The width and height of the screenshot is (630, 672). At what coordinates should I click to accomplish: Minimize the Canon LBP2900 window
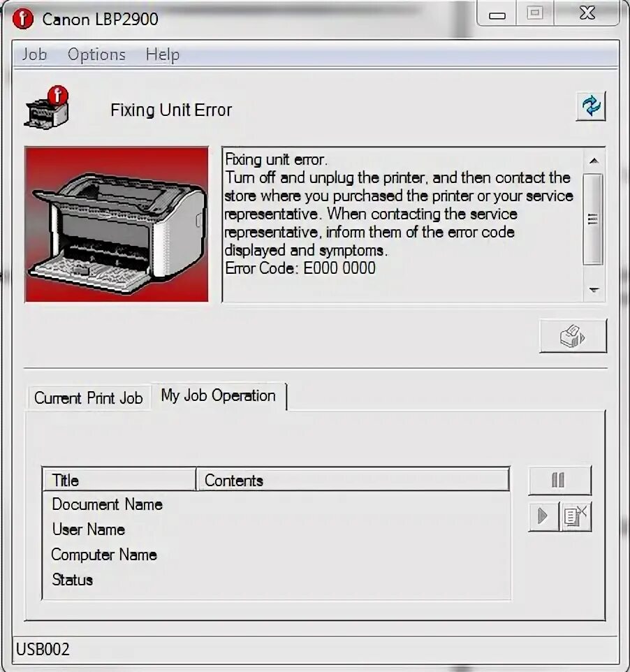point(497,14)
